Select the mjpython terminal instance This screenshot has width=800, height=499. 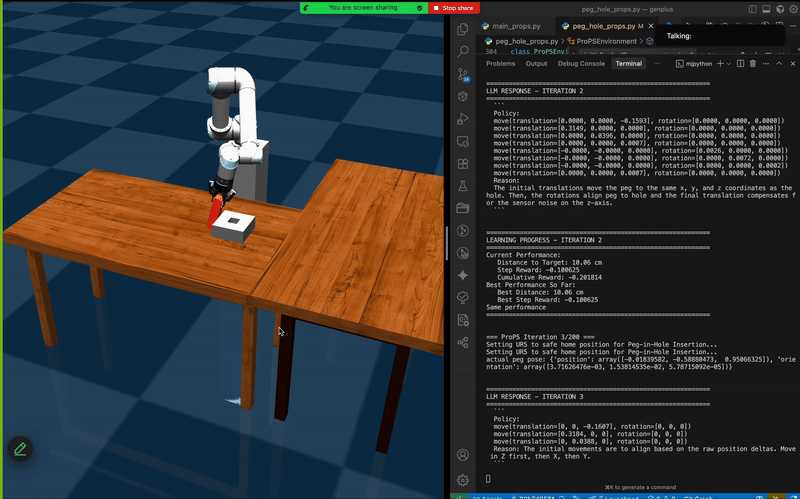pos(694,64)
